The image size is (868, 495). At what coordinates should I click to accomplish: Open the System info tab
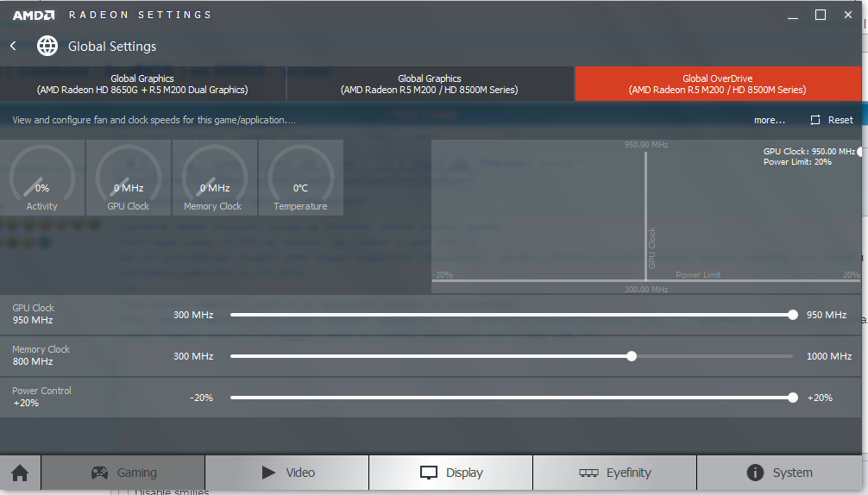(x=779, y=473)
